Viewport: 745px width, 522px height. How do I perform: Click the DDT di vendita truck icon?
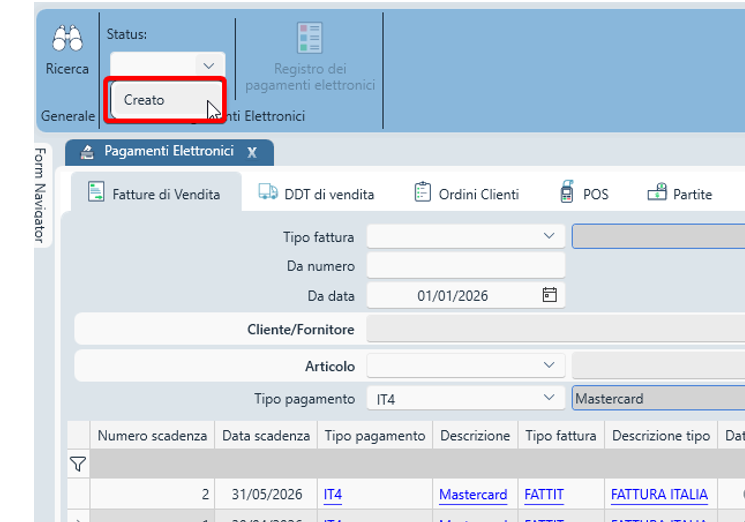(x=268, y=191)
